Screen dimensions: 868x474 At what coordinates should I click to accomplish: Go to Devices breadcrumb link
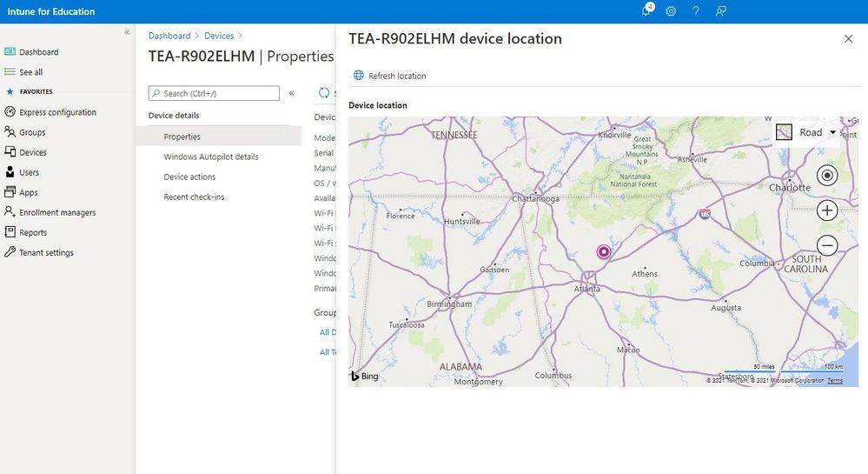click(219, 36)
